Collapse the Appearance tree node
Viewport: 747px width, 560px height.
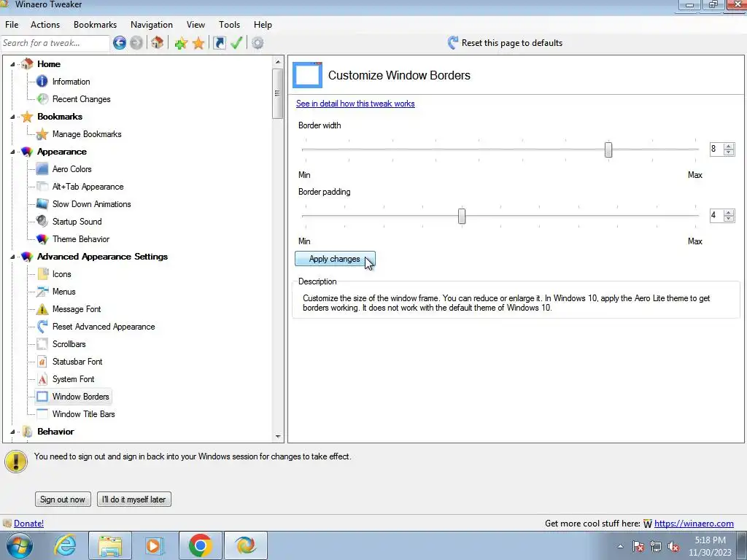pyautogui.click(x=13, y=152)
